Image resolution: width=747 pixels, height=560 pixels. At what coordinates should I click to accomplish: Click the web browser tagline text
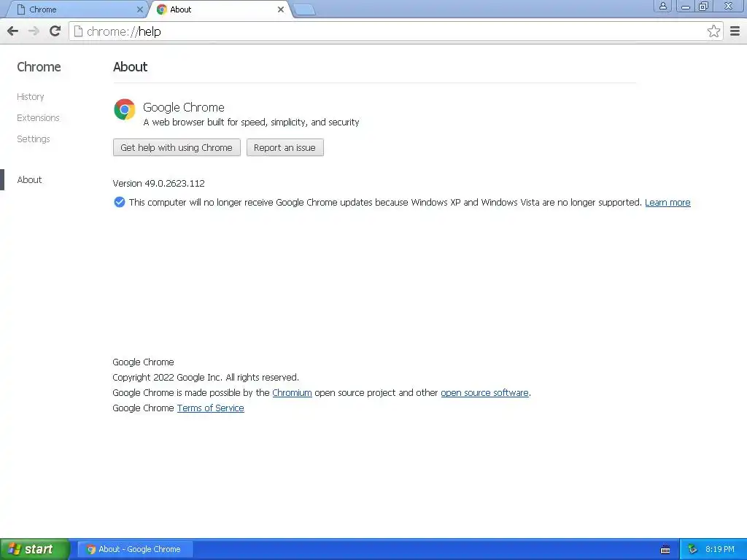251,122
